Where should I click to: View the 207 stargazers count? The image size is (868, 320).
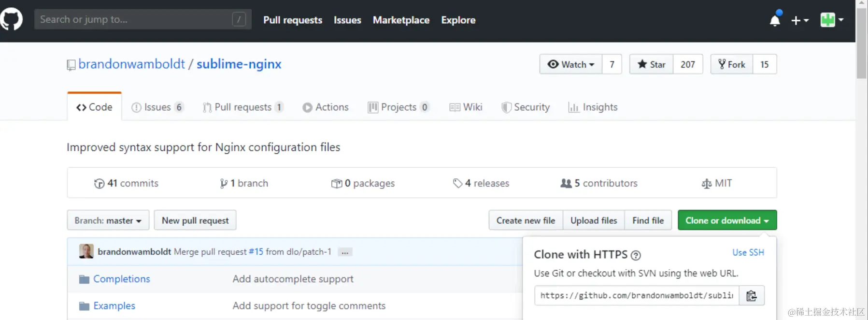[688, 64]
